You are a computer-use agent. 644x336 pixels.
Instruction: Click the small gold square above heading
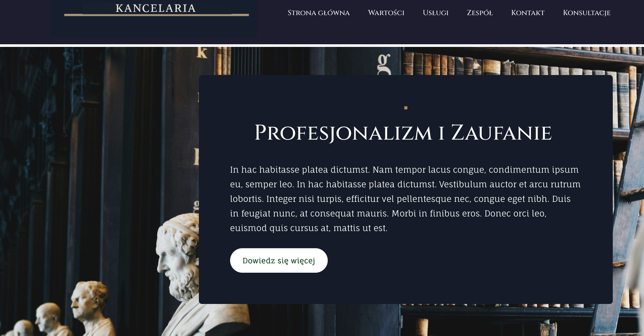click(x=406, y=108)
